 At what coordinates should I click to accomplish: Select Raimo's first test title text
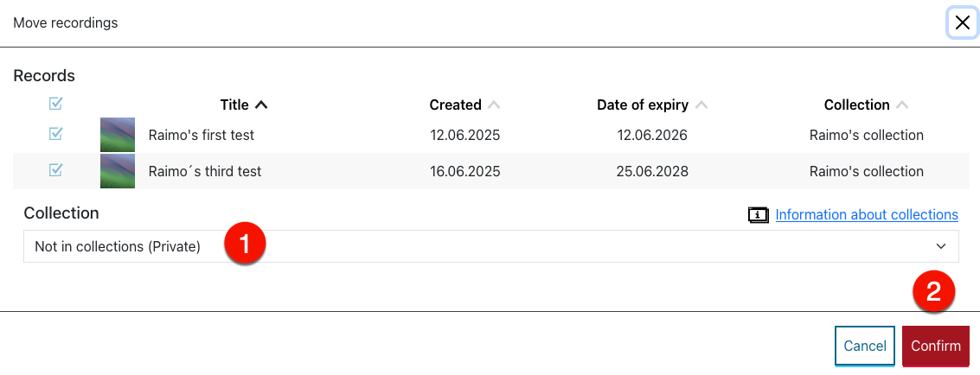[202, 135]
